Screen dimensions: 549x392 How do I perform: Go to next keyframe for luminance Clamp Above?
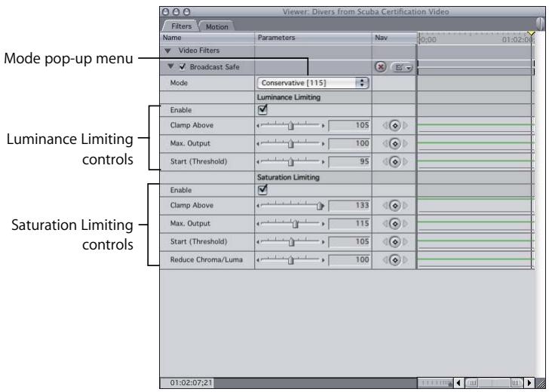tap(406, 125)
